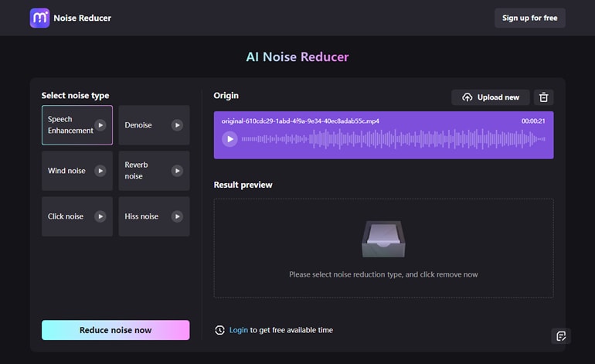Play the Speech Enhancement preview sample
Image resolution: width=595 pixels, height=364 pixels.
coord(100,125)
